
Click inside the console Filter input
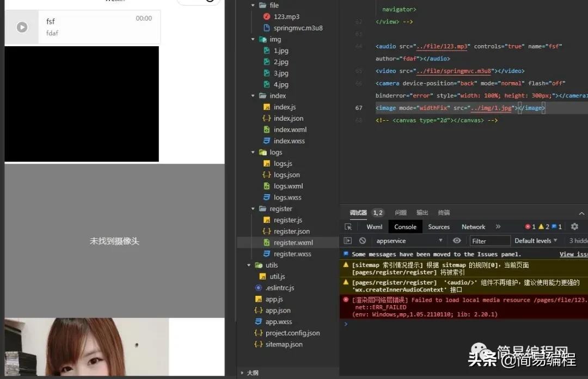tap(489, 240)
